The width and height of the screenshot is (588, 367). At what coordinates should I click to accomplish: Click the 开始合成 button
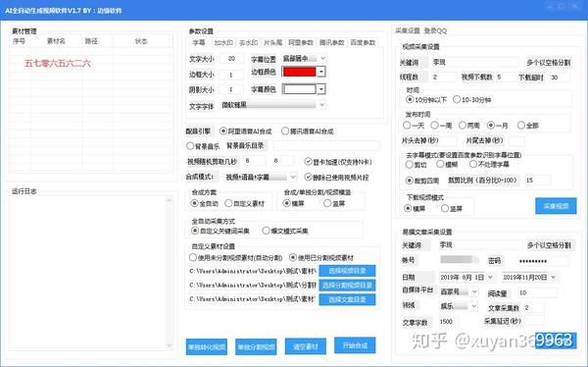point(355,345)
